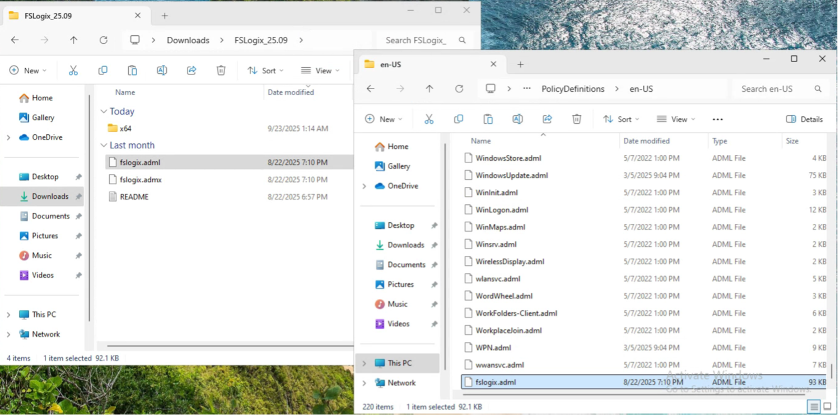This screenshot has width=840, height=418.
Task: Open See more ellipsis in en-US toolbar
Action: 718,119
